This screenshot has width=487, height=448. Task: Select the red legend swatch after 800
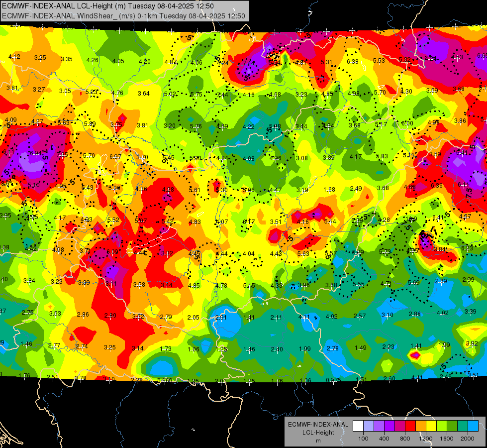click(410, 426)
